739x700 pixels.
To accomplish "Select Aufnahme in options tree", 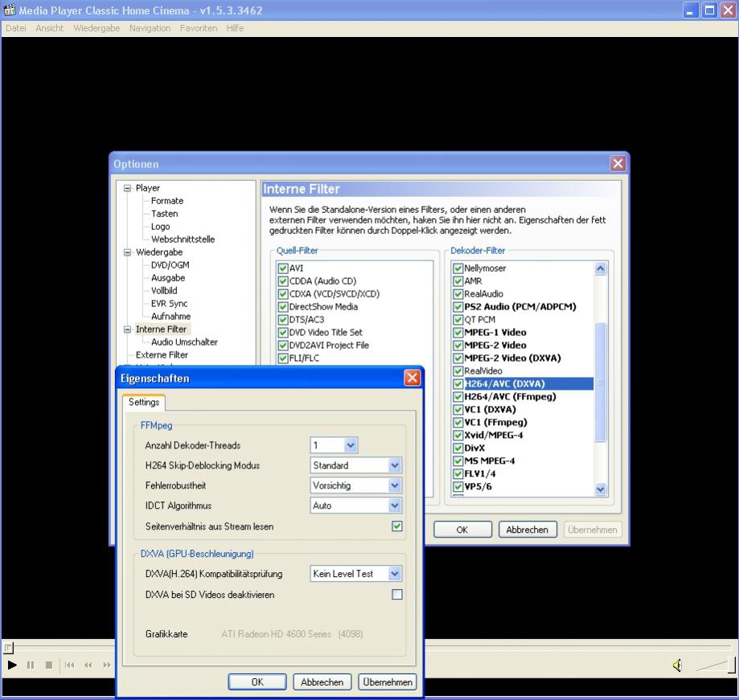I will (170, 316).
